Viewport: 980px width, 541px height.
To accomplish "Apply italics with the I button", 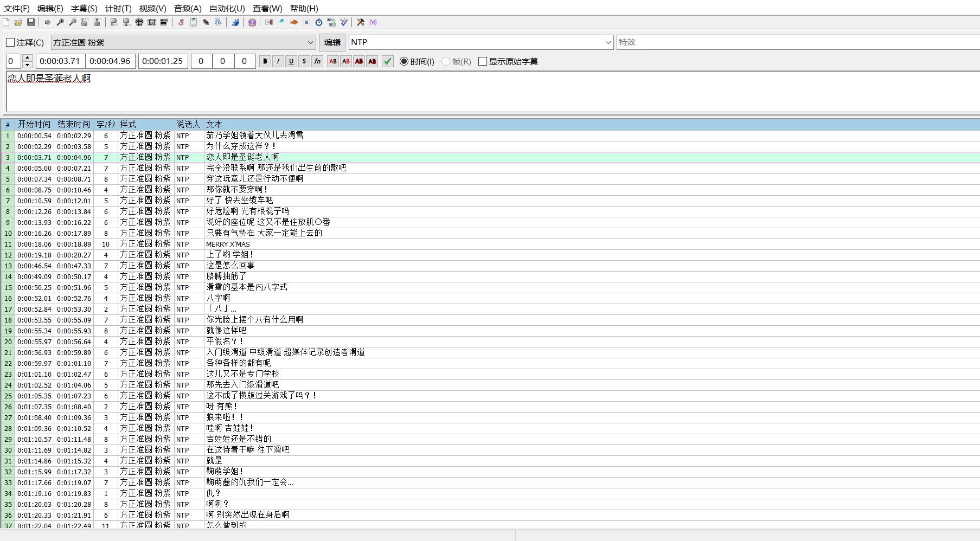I will click(x=278, y=61).
